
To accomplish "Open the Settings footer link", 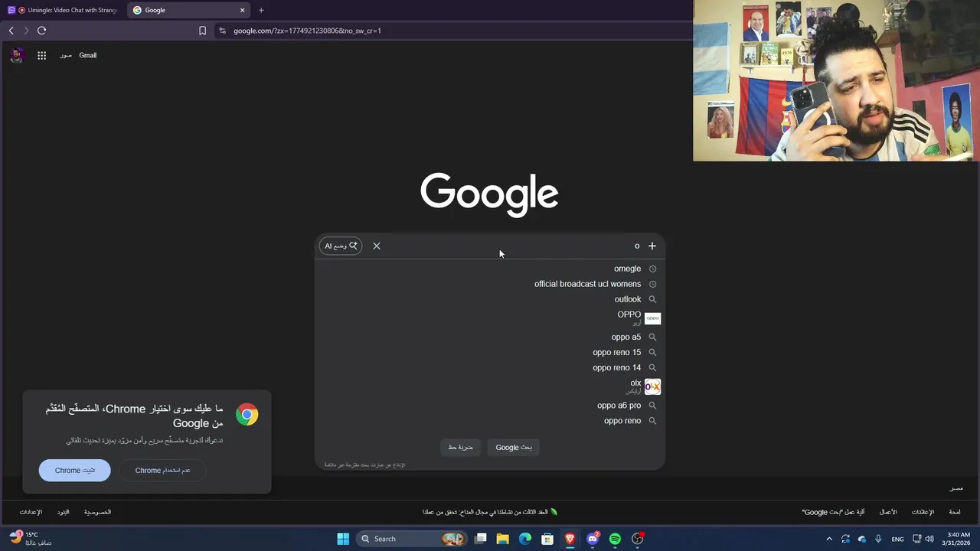I will [x=31, y=512].
